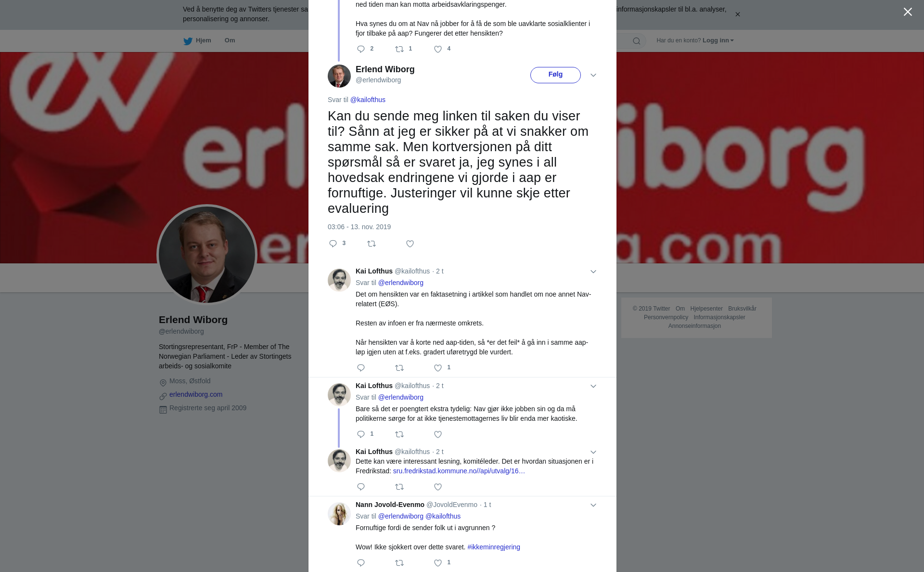The height and width of the screenshot is (572, 924).
Task: Like the tweet about Nav with 4 likes
Action: coord(438,49)
